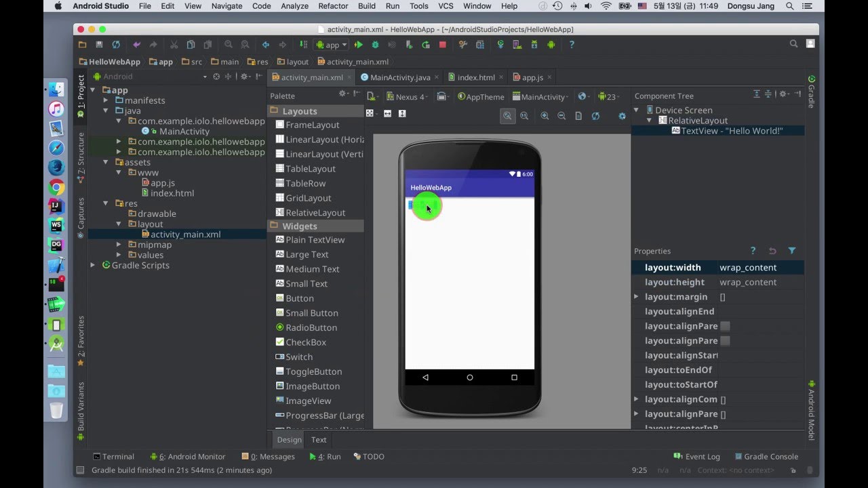Screen dimensions: 868x488
Task: Open Chrome from the macOS dock
Action: click(x=56, y=188)
